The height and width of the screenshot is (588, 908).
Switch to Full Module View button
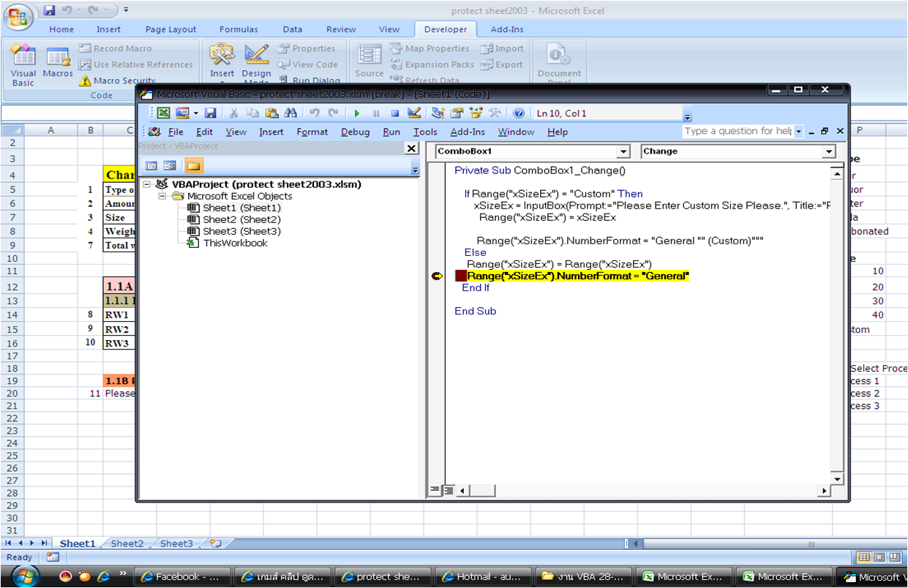click(449, 490)
